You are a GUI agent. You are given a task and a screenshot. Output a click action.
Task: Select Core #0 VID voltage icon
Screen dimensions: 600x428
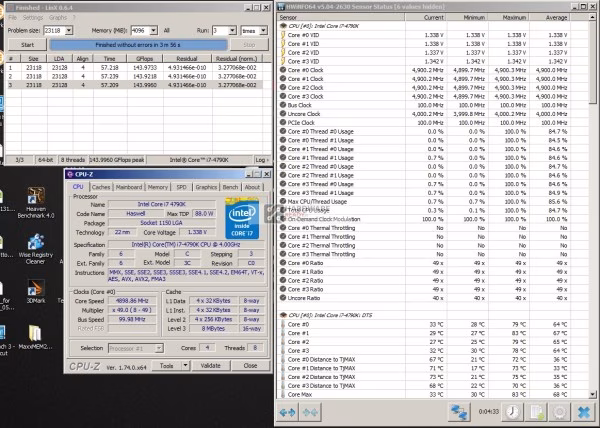[x=283, y=35]
